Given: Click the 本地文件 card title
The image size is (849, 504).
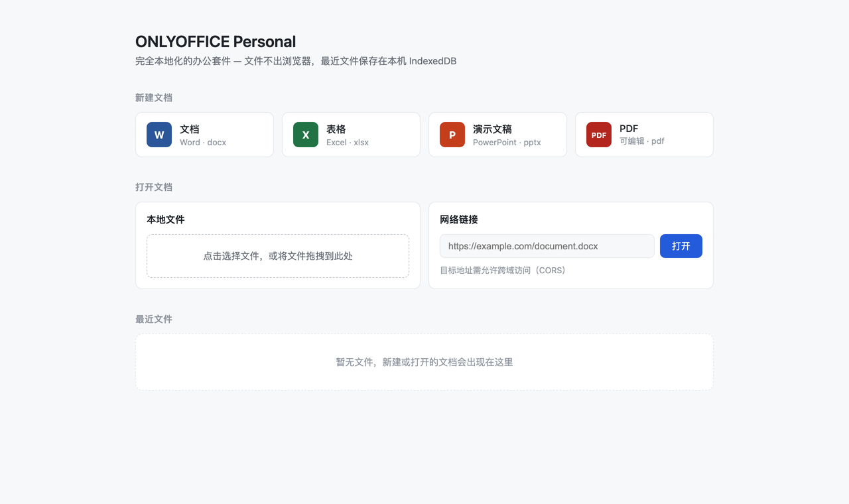Looking at the screenshot, I should tap(166, 220).
